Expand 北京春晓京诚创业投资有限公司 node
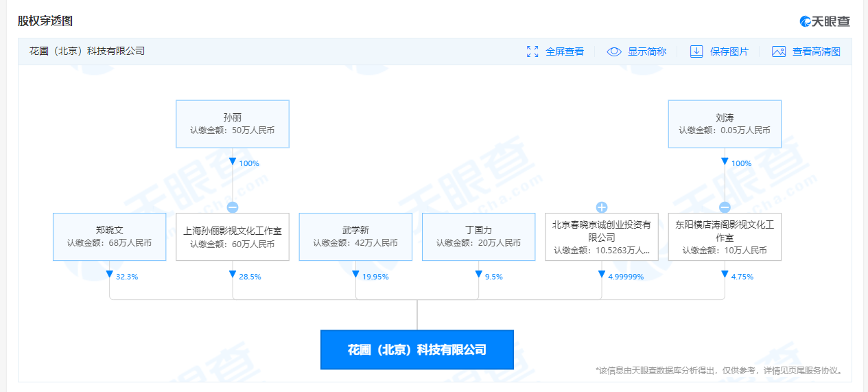Screen dimensions: 868x392 (x=602, y=207)
